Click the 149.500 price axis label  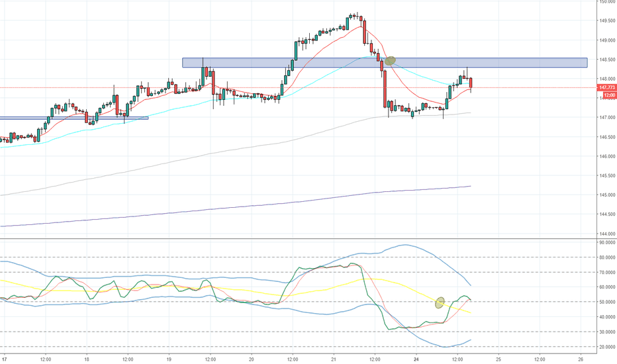coord(607,21)
